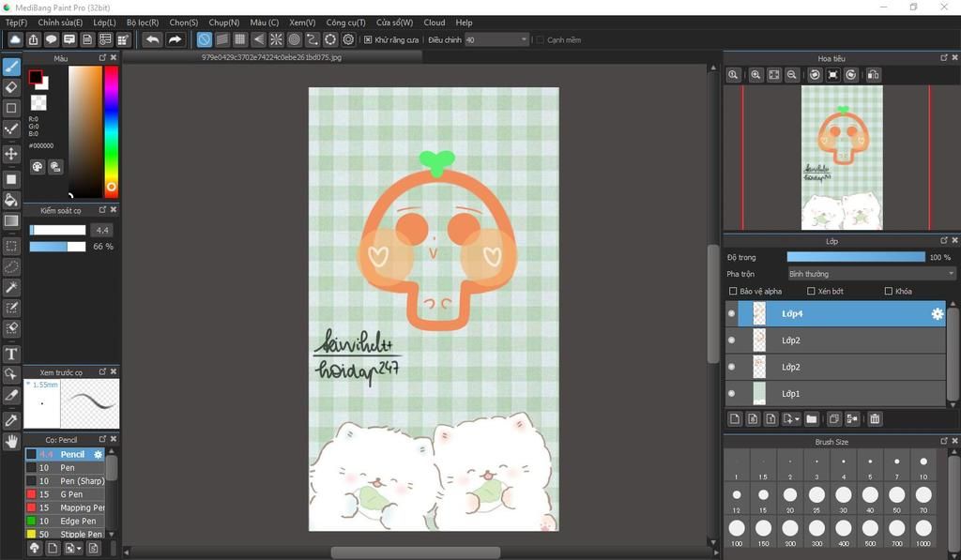Toggle the Khử răng cưa checkbox
Image resolution: width=961 pixels, height=560 pixels.
368,39
